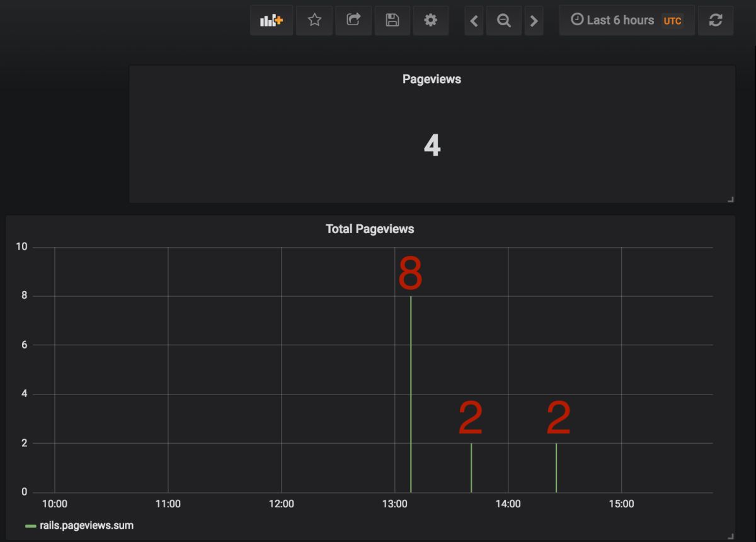Click the 15:00 x-axis label
This screenshot has height=542, width=756.
click(621, 504)
